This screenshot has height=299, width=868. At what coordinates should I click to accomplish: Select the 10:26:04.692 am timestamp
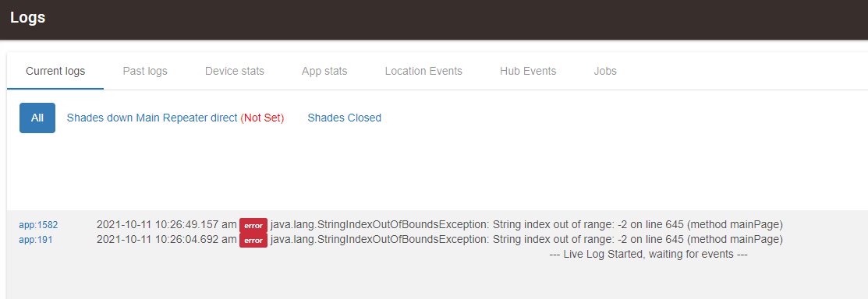[167, 240]
